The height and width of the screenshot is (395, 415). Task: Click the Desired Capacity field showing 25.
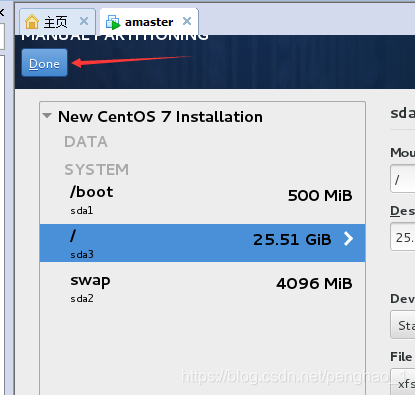pos(403,237)
